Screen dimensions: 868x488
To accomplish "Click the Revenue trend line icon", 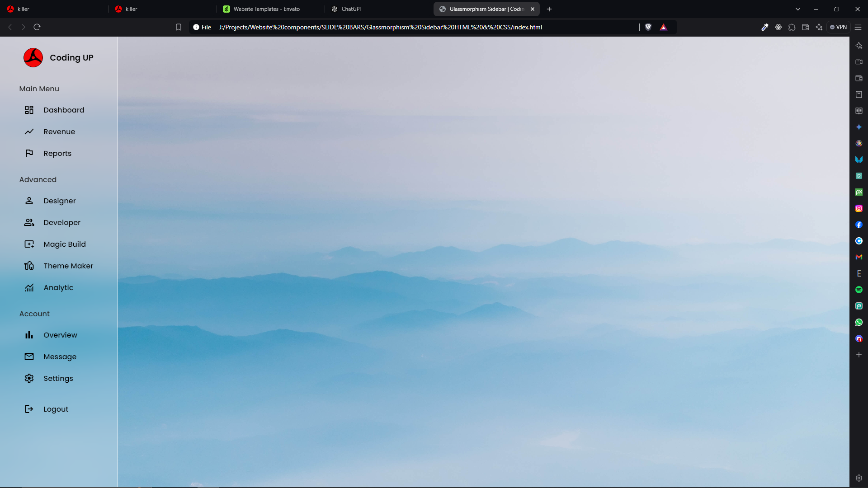I will (29, 131).
